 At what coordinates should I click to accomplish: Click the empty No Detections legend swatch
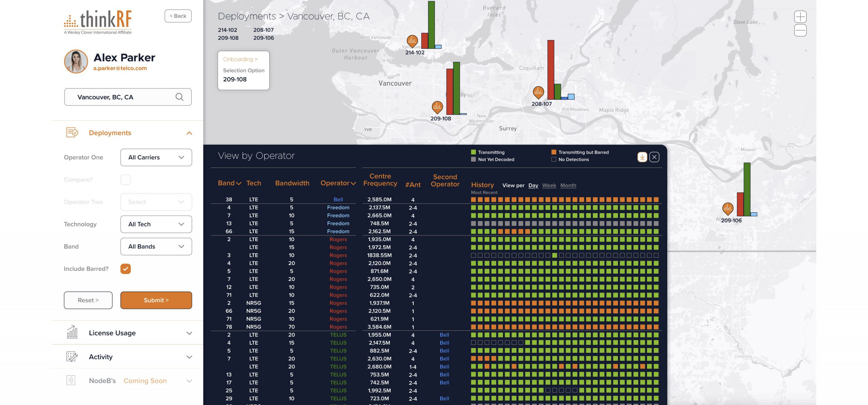pyautogui.click(x=554, y=159)
